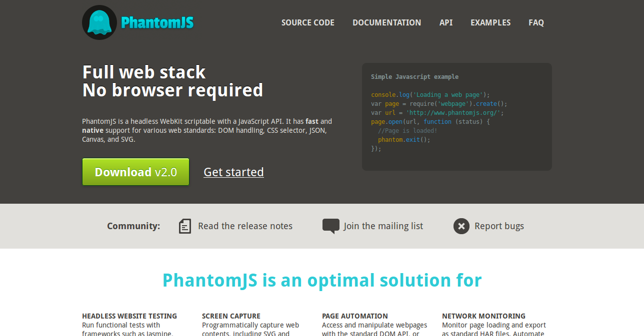Click the PhantomJS wordmark text in header
Viewport: 644px width, 336px height.
click(x=157, y=23)
